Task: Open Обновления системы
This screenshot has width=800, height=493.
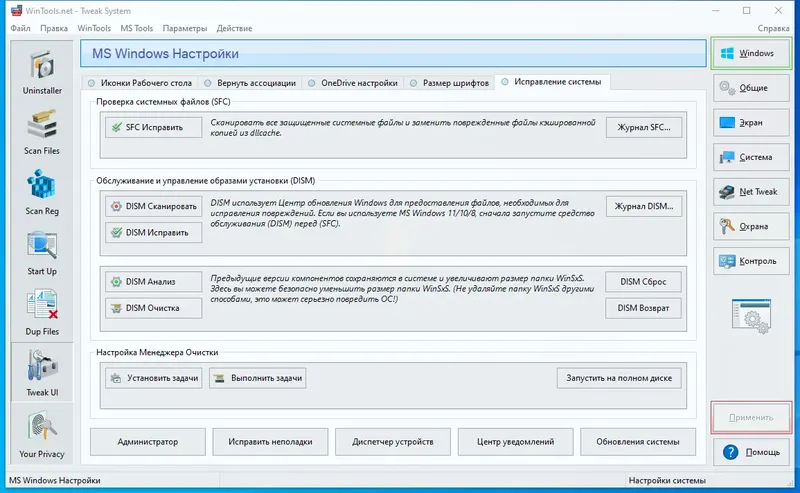Action: 638,442
